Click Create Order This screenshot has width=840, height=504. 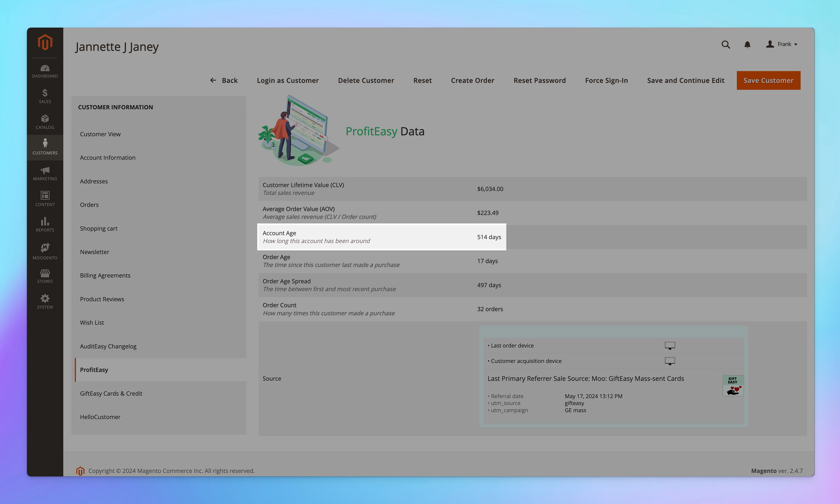coord(472,80)
